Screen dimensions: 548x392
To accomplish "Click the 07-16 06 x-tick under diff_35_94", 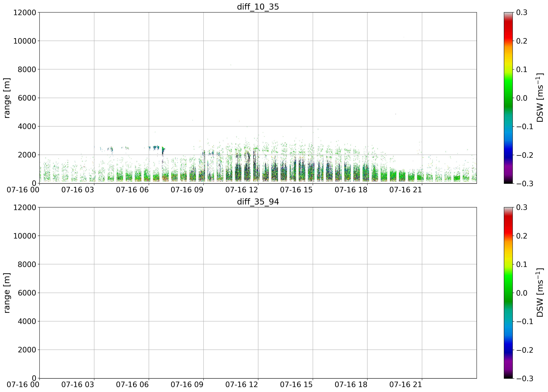I will tap(132, 385).
